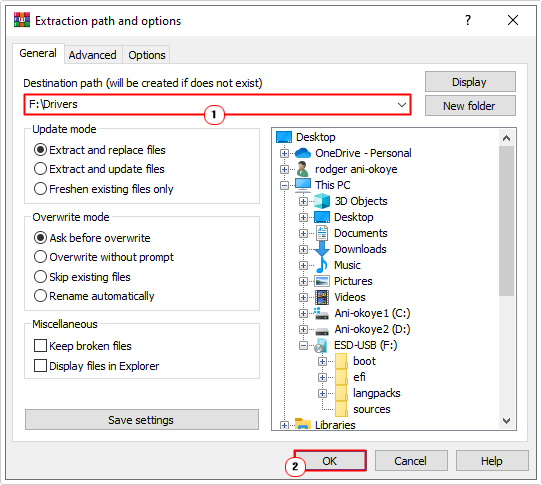
Task: Click the ESD-USB (F:) drive icon
Action: click(x=321, y=345)
